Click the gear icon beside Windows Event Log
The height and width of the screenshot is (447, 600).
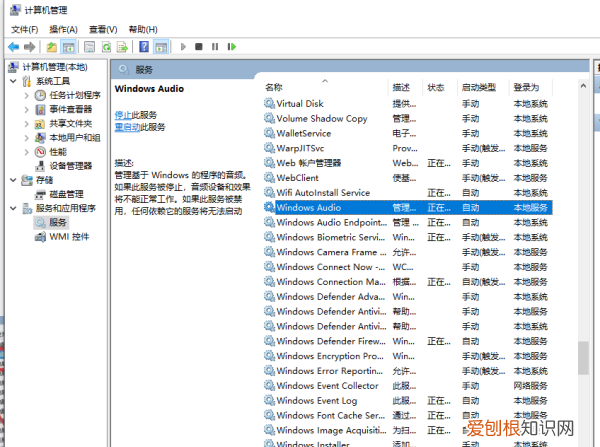pyautogui.click(x=269, y=400)
